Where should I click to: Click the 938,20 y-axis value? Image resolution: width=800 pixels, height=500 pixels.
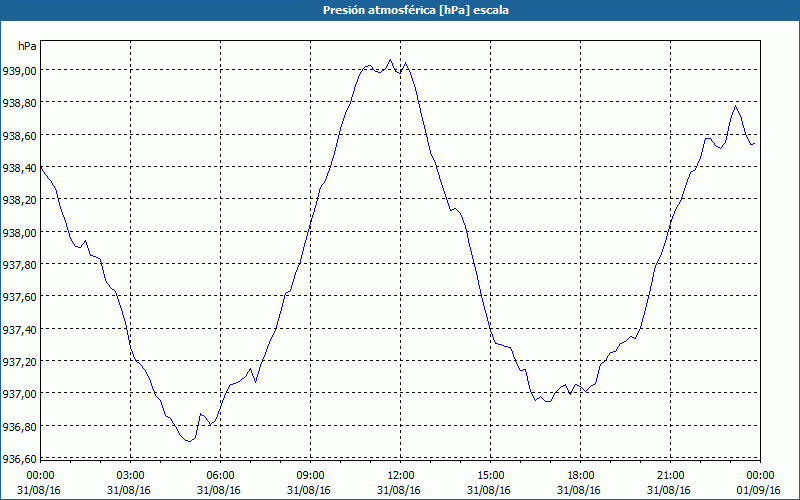click(x=19, y=200)
